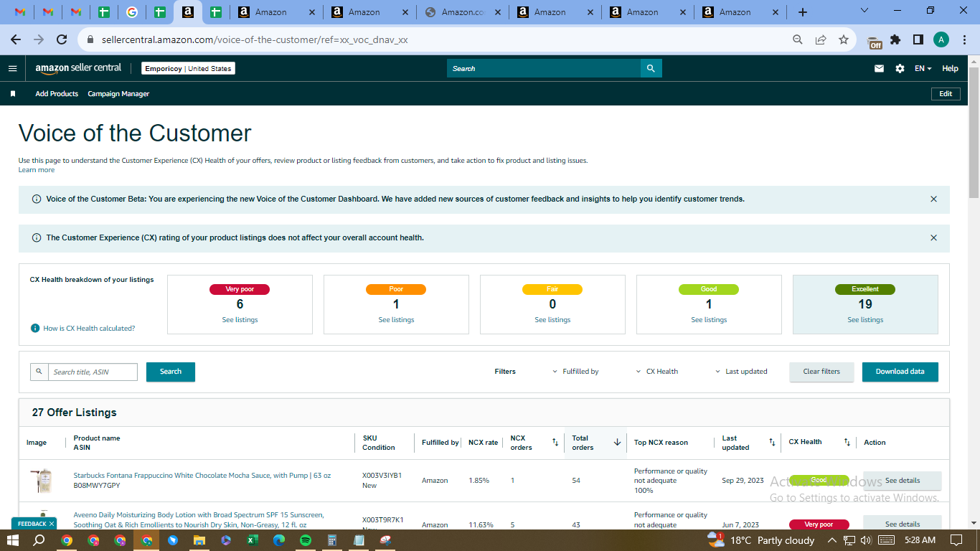The height and width of the screenshot is (551, 980).
Task: Open Windows Start menu
Action: (13, 540)
